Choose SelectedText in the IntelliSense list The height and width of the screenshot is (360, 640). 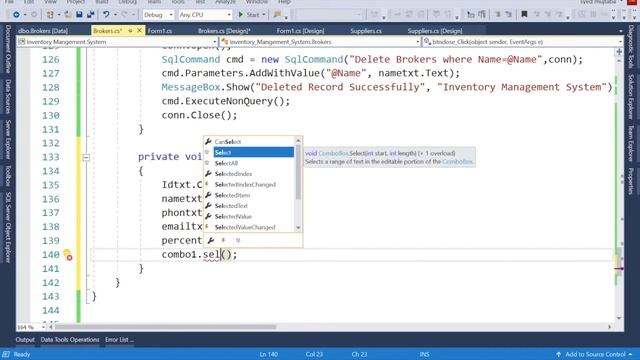click(x=249, y=206)
